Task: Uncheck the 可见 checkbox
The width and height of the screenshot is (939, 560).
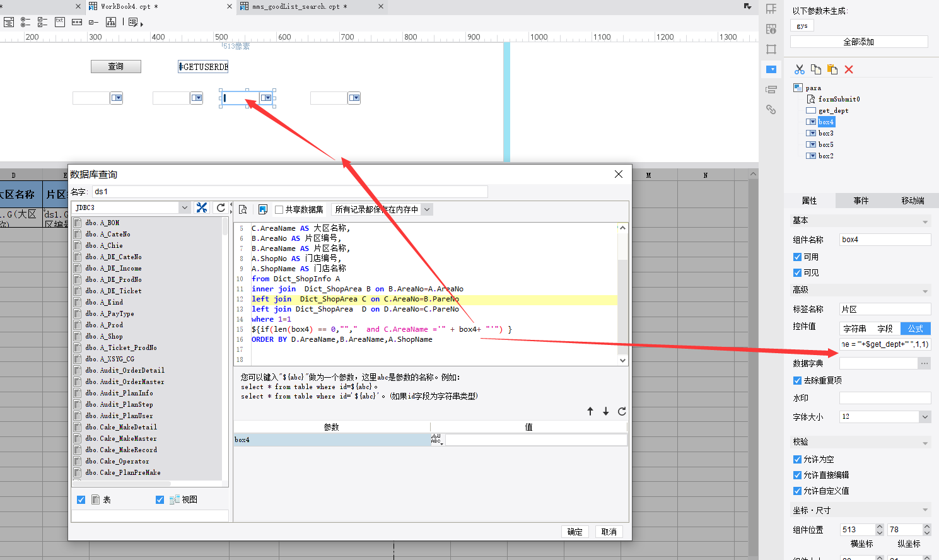Action: (x=797, y=272)
